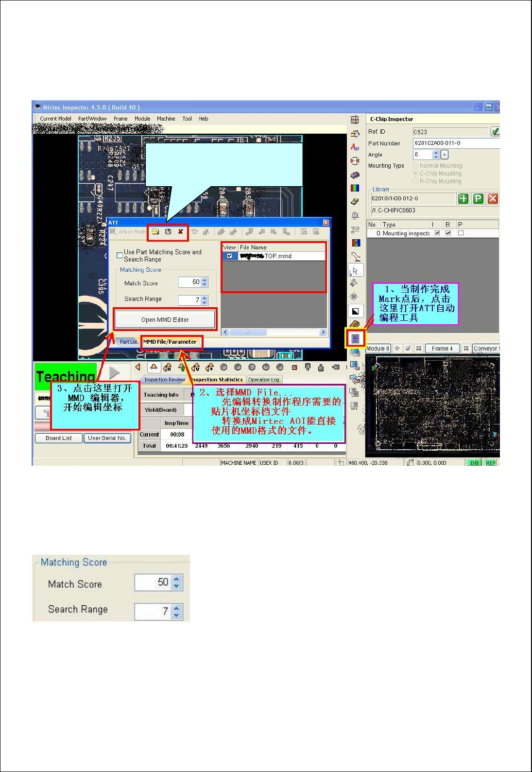This screenshot has height=772, width=532.
Task: Click the open folder icon in ATT toolbar
Action: [x=155, y=232]
